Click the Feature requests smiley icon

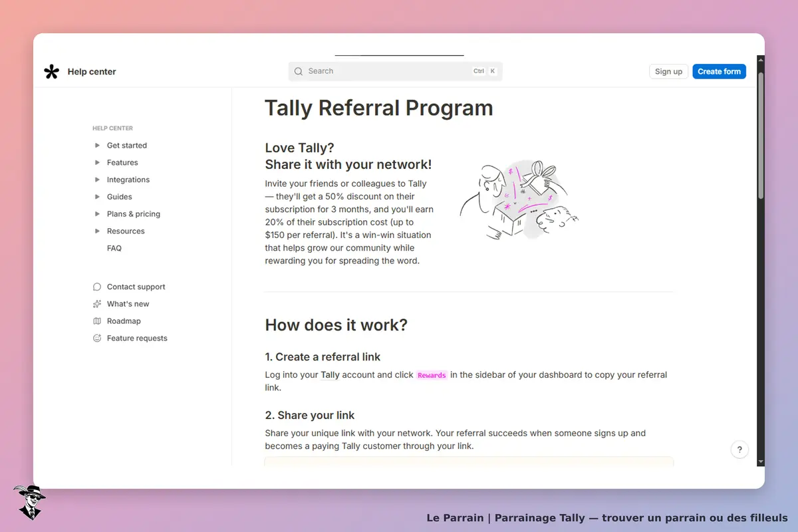[x=97, y=338]
